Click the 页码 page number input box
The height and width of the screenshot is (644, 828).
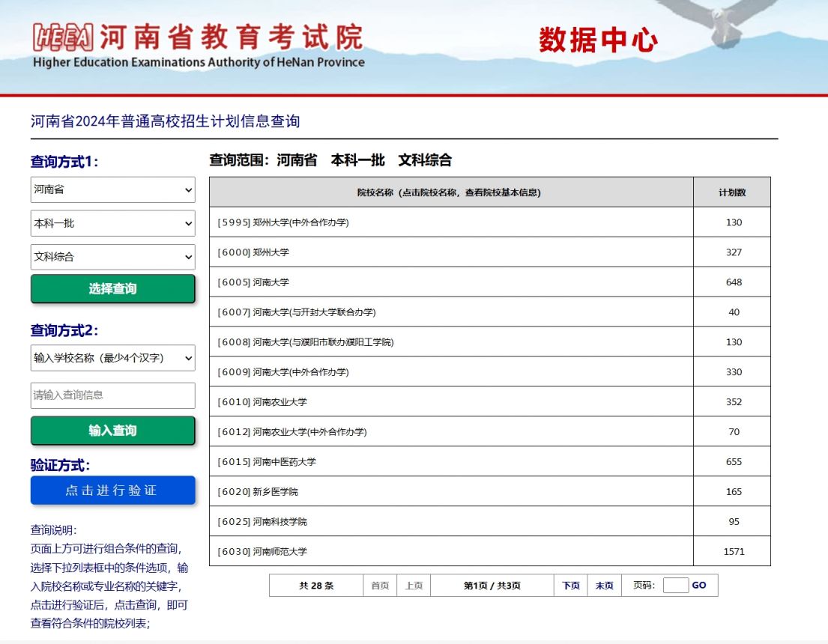tap(675, 585)
